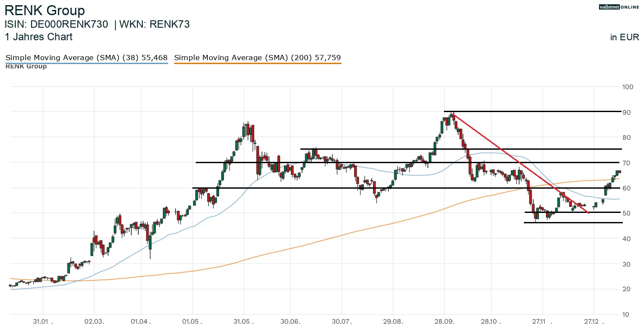Click the blue line swatch under SMA (38)
Screen dimensions: 644x325
(86, 64)
